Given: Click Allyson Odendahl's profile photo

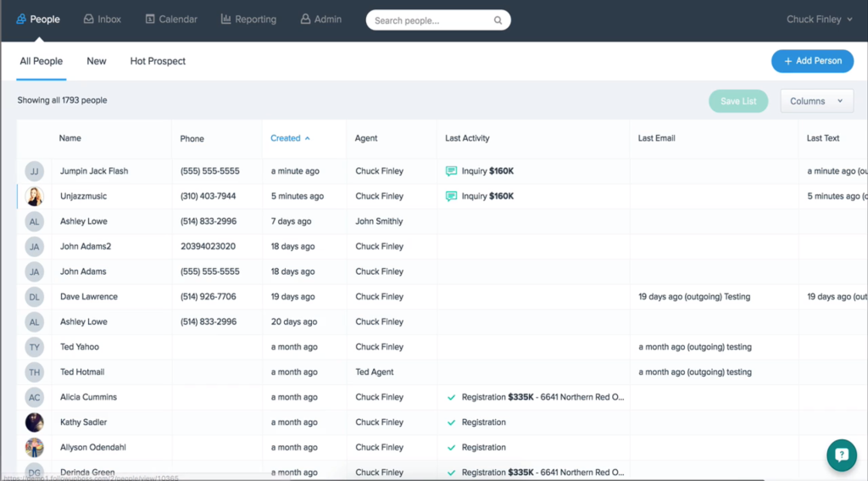Looking at the screenshot, I should click(x=34, y=447).
